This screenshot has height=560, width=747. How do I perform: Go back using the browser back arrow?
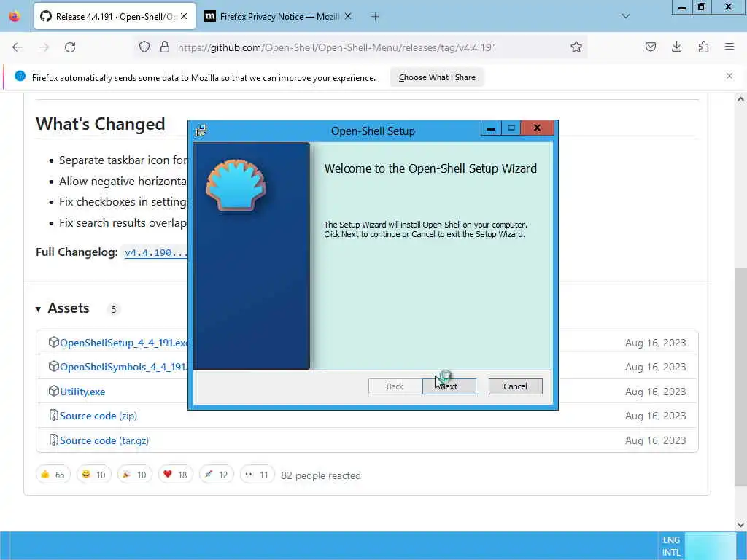point(18,47)
